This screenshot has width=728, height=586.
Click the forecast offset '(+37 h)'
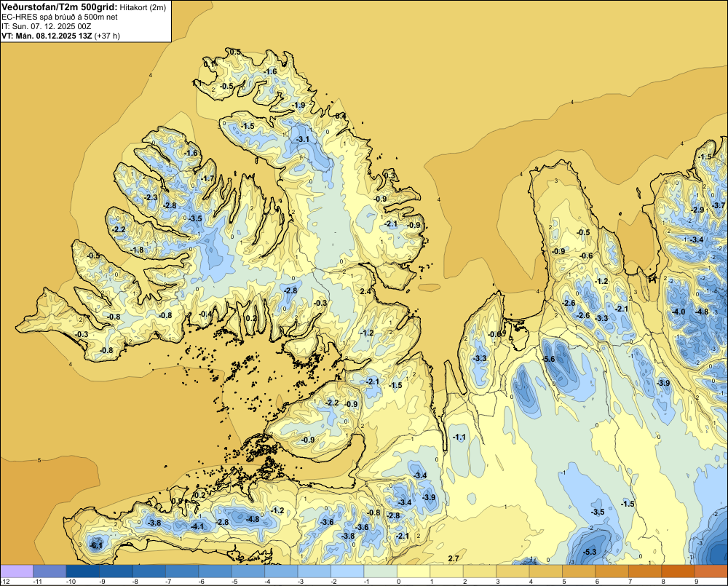(x=107, y=36)
